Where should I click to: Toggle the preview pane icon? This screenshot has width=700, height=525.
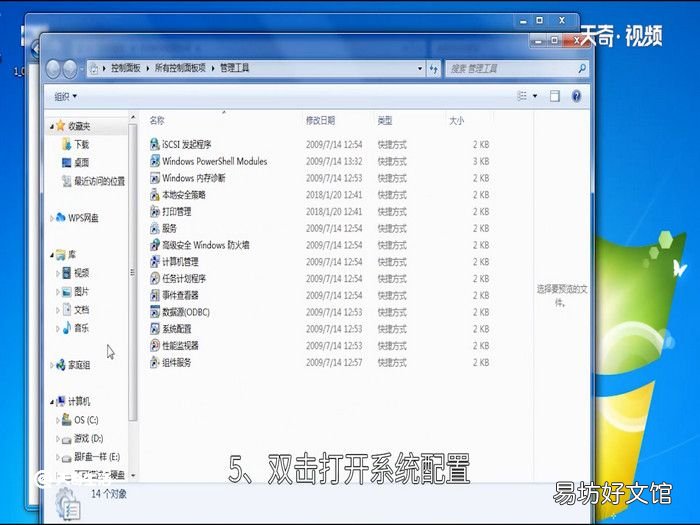554,96
